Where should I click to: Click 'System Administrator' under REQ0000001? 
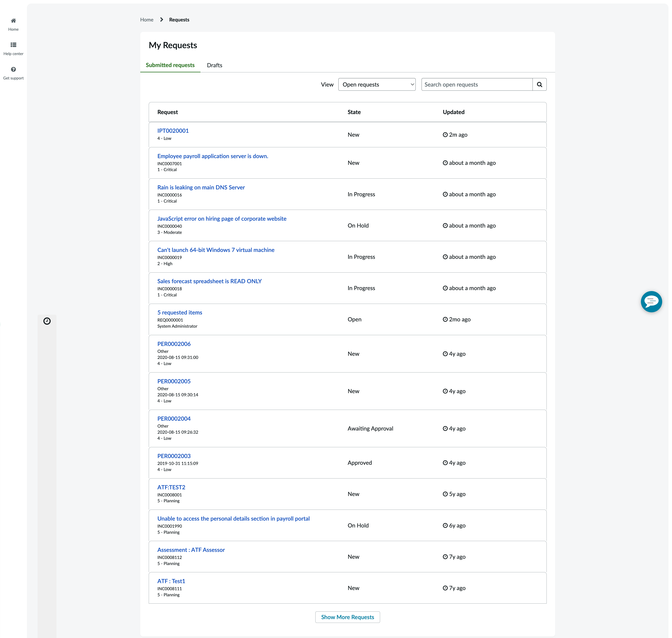(177, 326)
